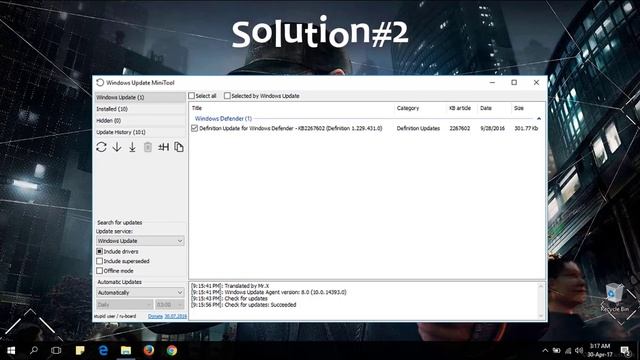The height and width of the screenshot is (360, 640).
Task: Sort by the Date column header
Action: point(494,108)
